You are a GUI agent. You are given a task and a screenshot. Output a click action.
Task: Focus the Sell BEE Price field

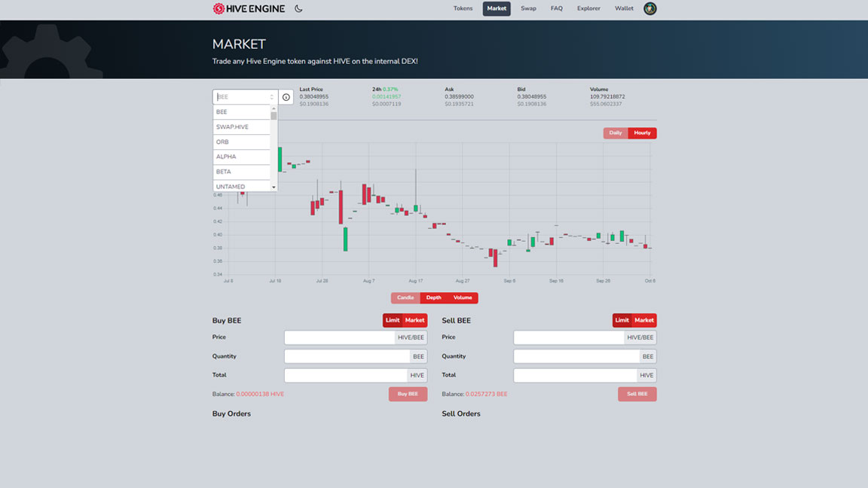pyautogui.click(x=569, y=337)
